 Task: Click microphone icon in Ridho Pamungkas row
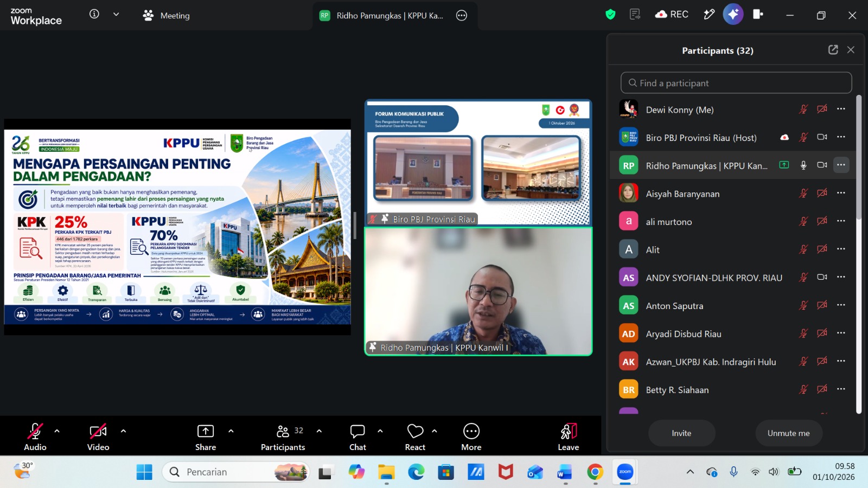click(803, 165)
